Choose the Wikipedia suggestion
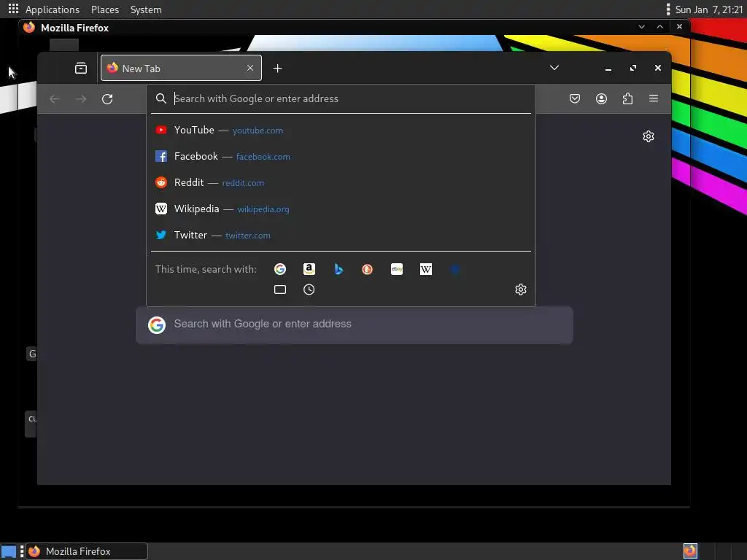Image resolution: width=747 pixels, height=560 pixels. click(x=341, y=209)
